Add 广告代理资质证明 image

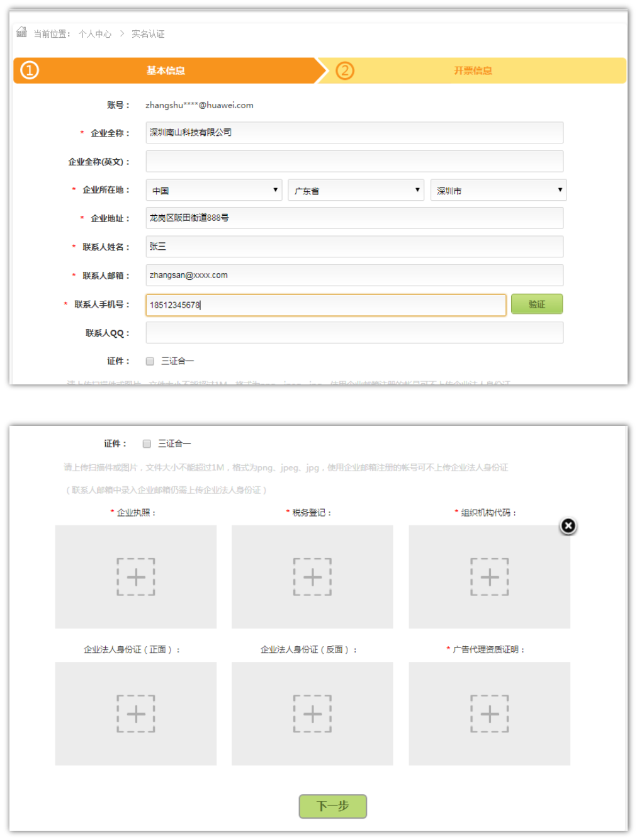pyautogui.click(x=489, y=714)
